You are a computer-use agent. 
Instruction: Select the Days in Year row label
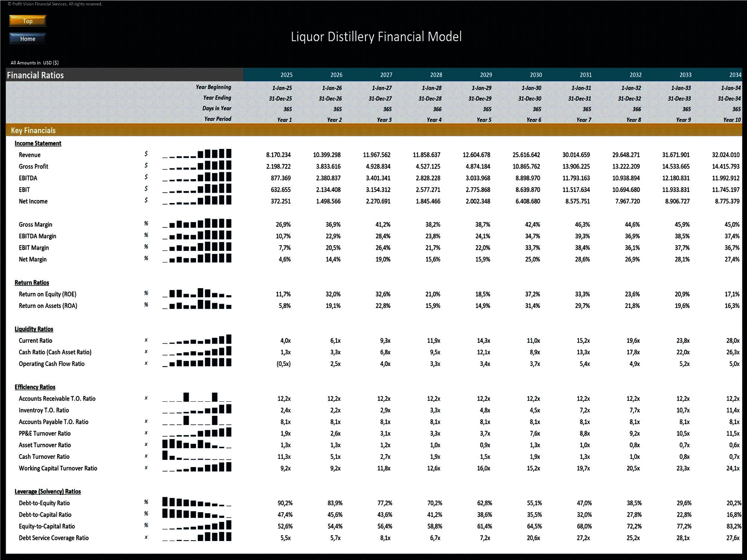pyautogui.click(x=217, y=108)
